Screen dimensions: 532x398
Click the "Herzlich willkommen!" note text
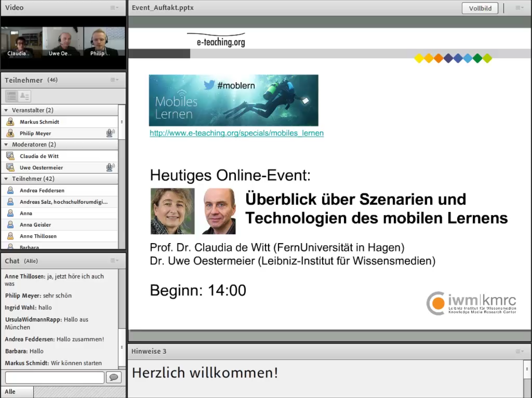coord(205,373)
